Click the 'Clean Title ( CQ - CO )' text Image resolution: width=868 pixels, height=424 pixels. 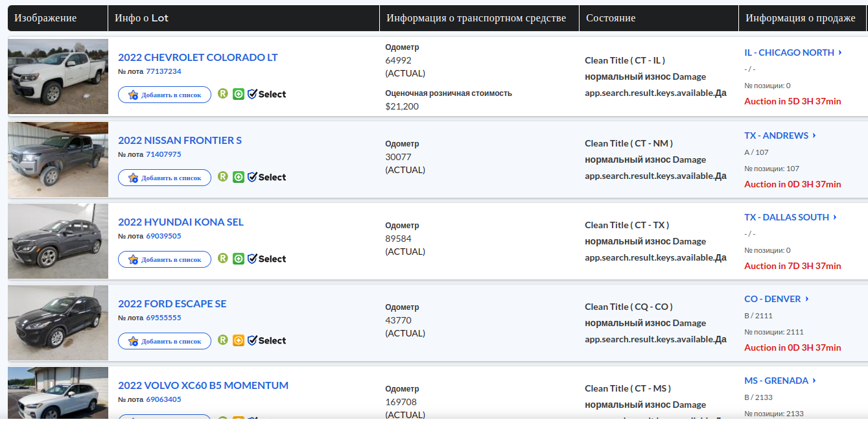tap(629, 307)
